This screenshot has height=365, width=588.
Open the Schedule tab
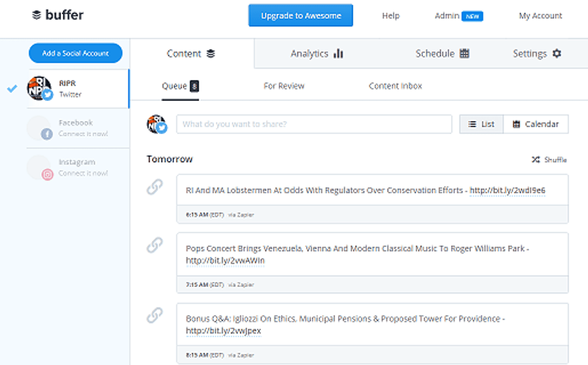pos(442,53)
